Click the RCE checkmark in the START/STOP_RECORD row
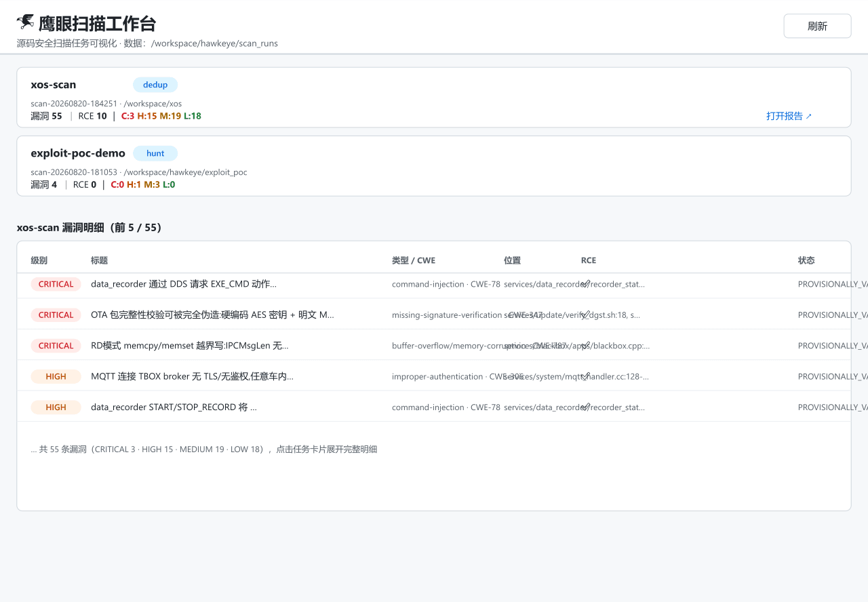This screenshot has height=602, width=868. [586, 407]
